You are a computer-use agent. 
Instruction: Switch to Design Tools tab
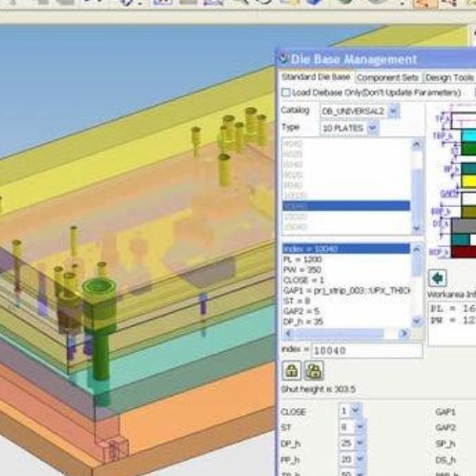pos(449,78)
